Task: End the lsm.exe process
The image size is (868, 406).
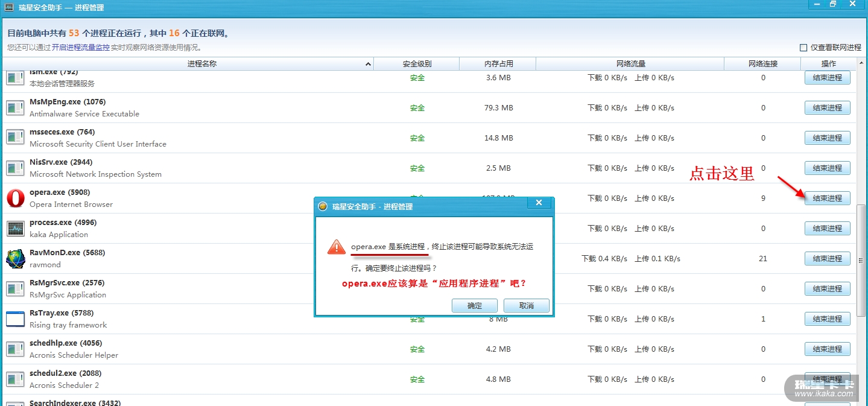Action: [x=828, y=77]
